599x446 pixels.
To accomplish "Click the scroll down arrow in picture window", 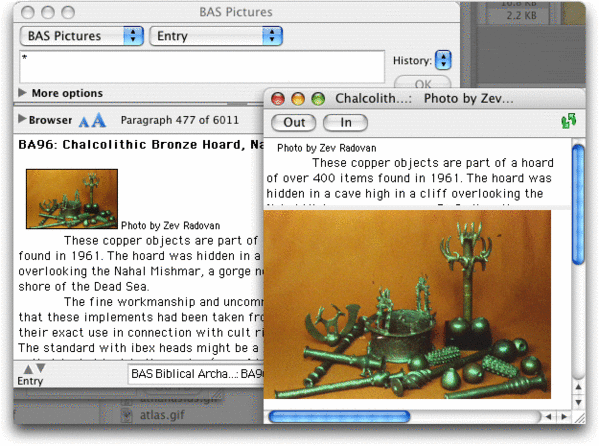I will pyautogui.click(x=578, y=402).
